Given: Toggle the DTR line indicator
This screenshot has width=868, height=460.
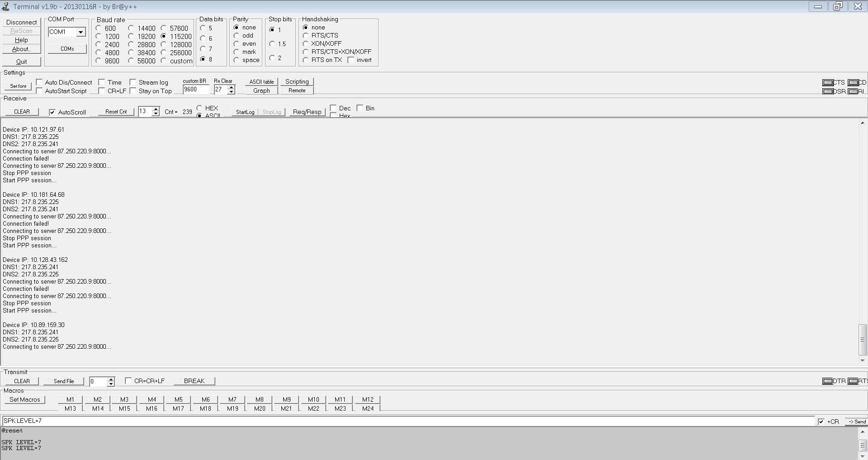Looking at the screenshot, I should pos(828,381).
